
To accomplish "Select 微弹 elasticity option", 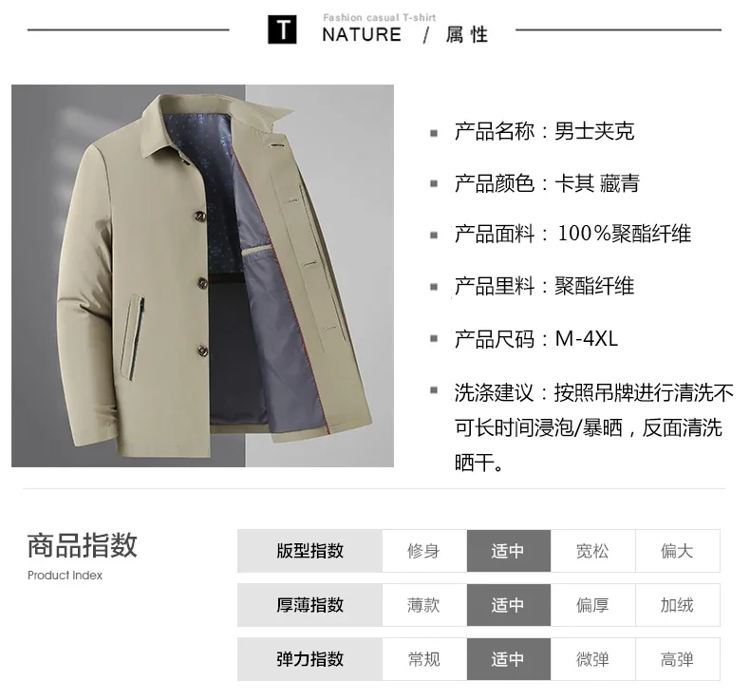I will 592,659.
